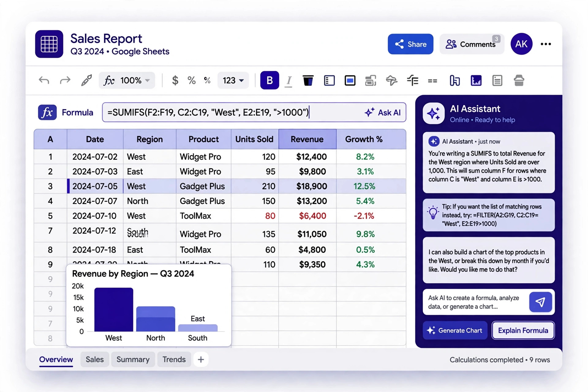The image size is (588, 392).
Task: Open the 100% zoom dropdown
Action: point(127,81)
